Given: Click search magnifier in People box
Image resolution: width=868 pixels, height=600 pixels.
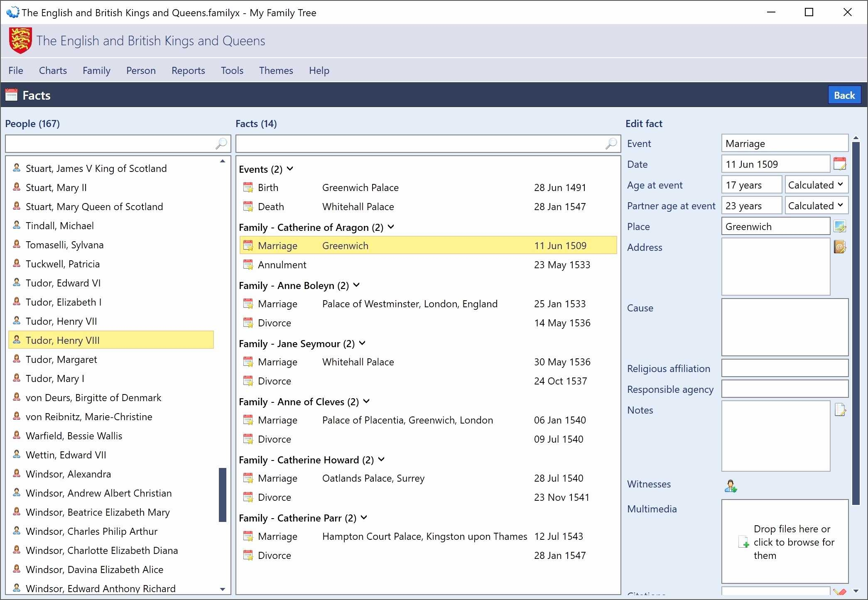Looking at the screenshot, I should (221, 144).
